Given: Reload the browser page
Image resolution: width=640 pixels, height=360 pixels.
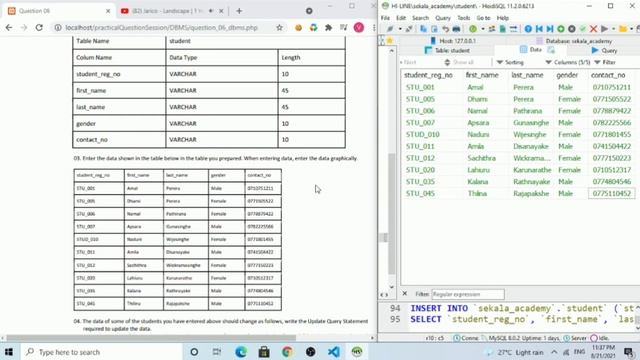Looking at the screenshot, I should click(39, 27).
